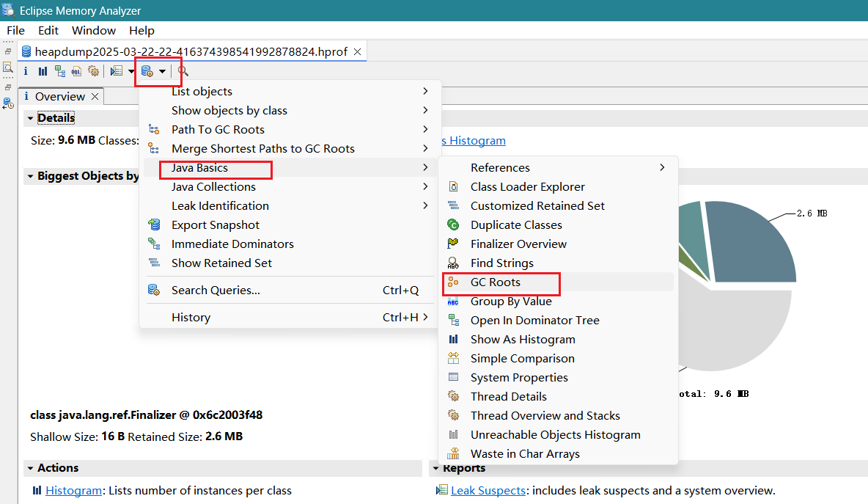868x504 pixels.
Task: Open the Leak Suspects report link
Action: pyautogui.click(x=488, y=491)
